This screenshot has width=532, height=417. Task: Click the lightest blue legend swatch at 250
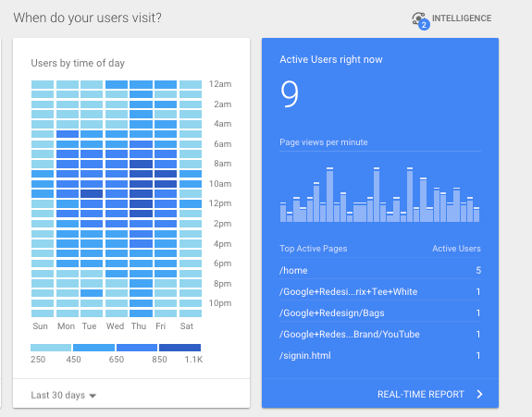51,348
